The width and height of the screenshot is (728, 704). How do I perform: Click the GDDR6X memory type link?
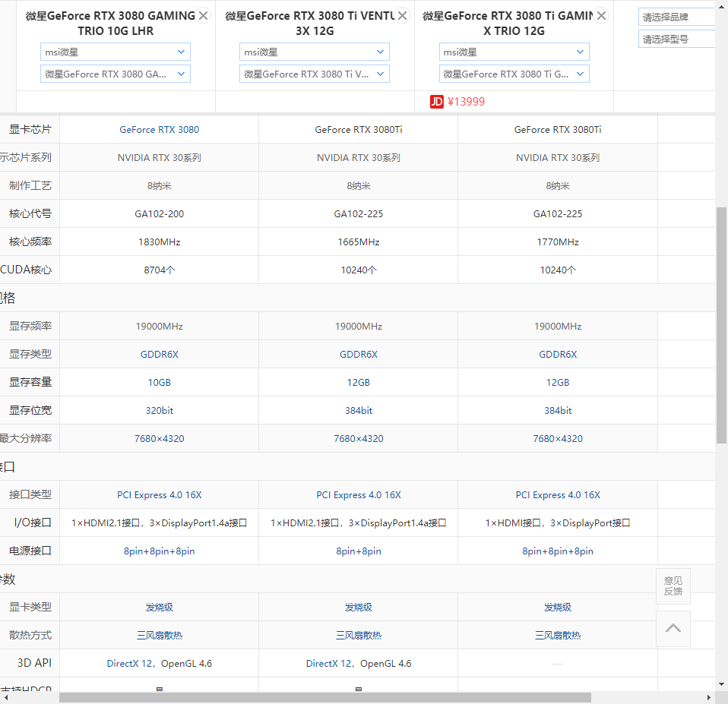point(159,354)
